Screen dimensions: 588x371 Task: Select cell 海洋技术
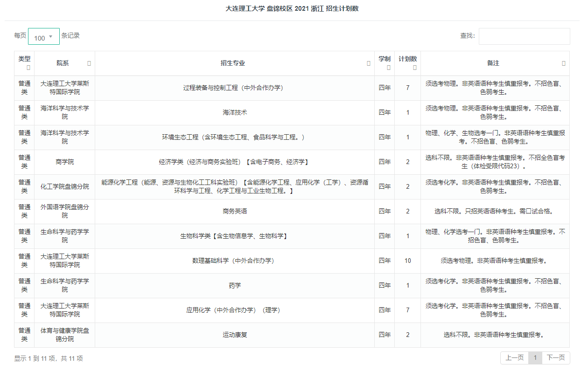(234, 112)
